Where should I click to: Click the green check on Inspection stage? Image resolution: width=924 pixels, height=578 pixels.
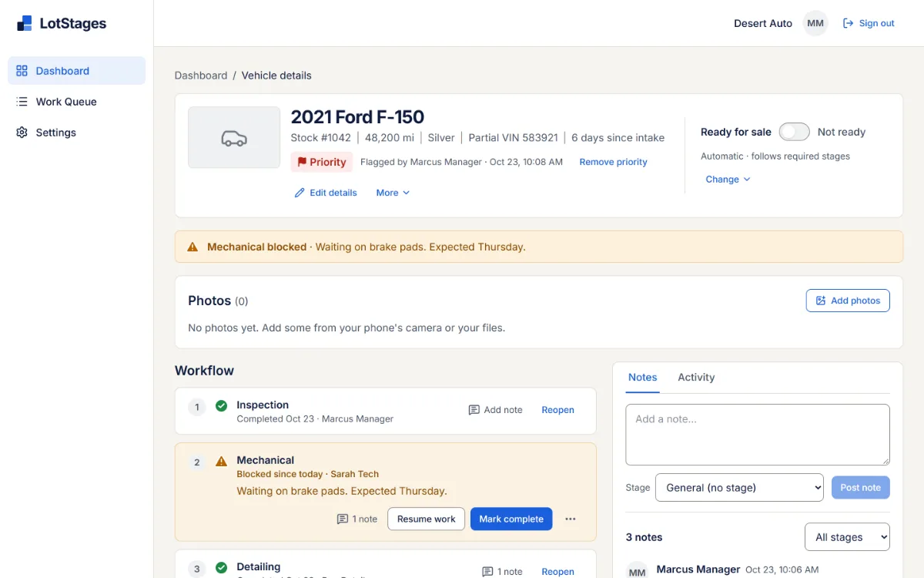click(x=221, y=405)
